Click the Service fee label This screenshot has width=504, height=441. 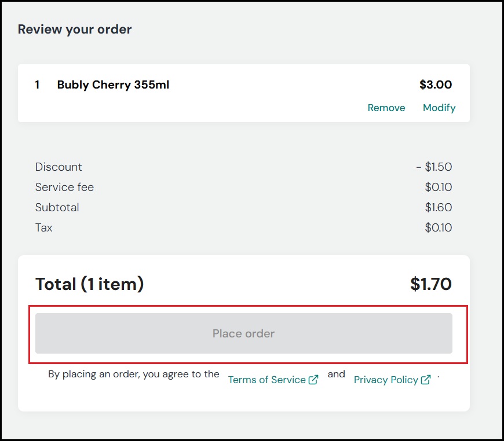pos(64,188)
